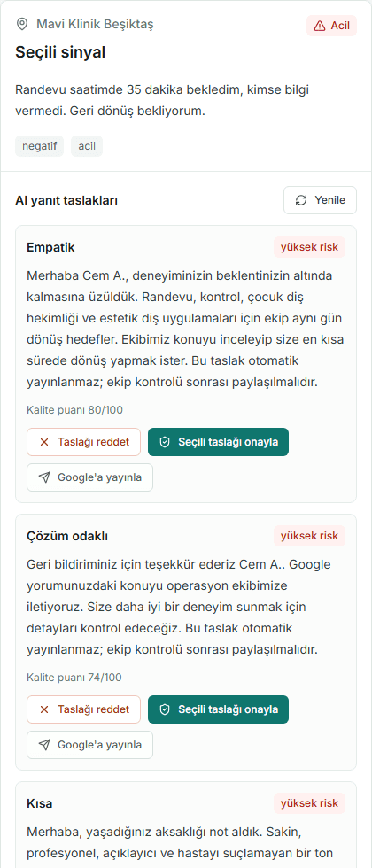
Task: Regenerate drafts with the Yenile button
Action: coord(320,200)
